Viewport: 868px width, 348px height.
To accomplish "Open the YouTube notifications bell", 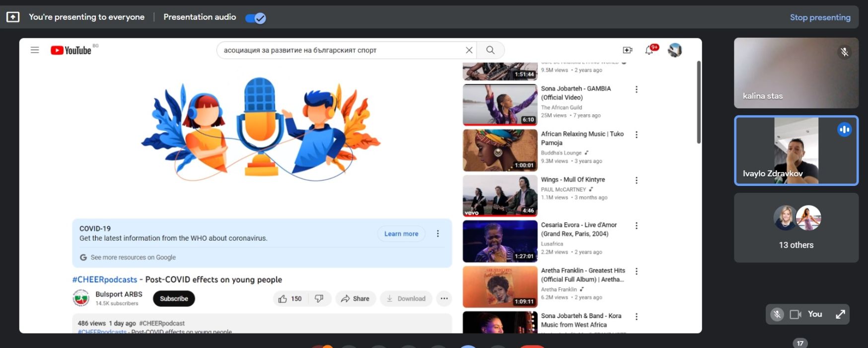I will pos(650,50).
